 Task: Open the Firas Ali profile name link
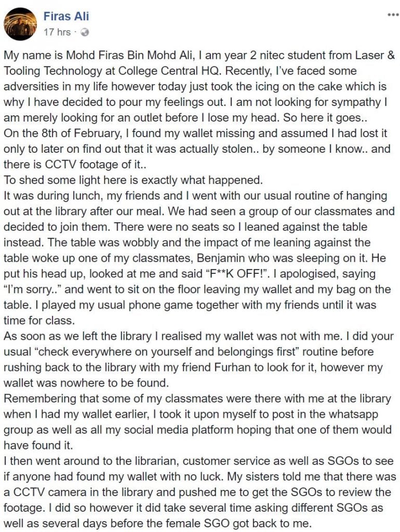click(x=66, y=17)
